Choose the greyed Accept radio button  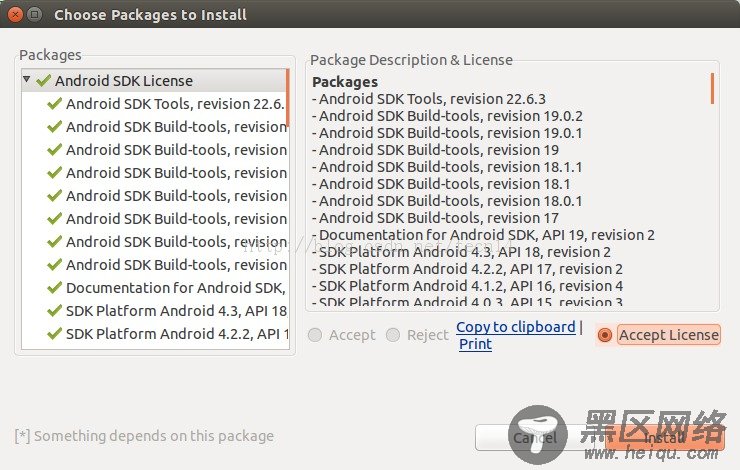[315, 335]
